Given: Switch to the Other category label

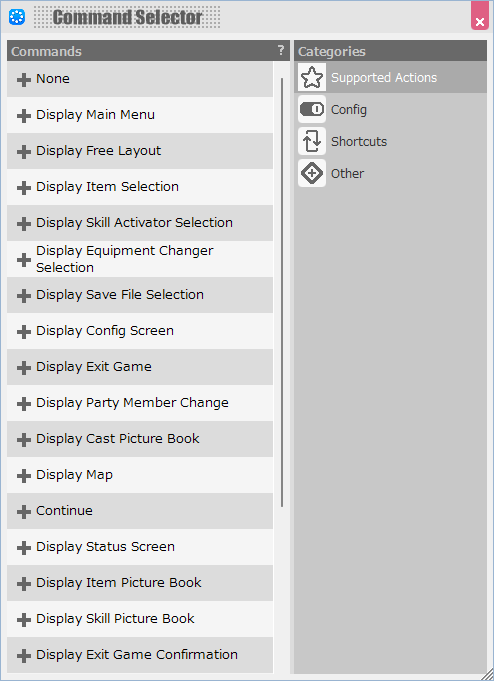Looking at the screenshot, I should coord(348,174).
